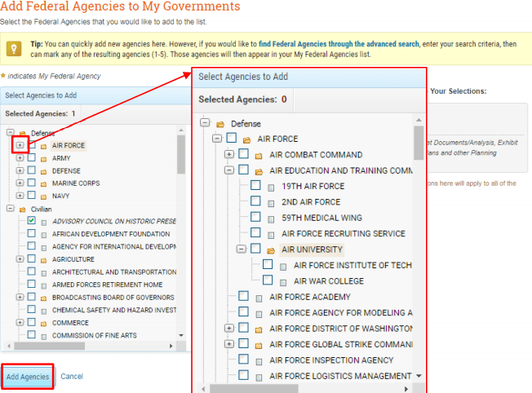This screenshot has width=532, height=393.
Task: Click the Civilian folder icon in left tree
Action: click(21, 209)
